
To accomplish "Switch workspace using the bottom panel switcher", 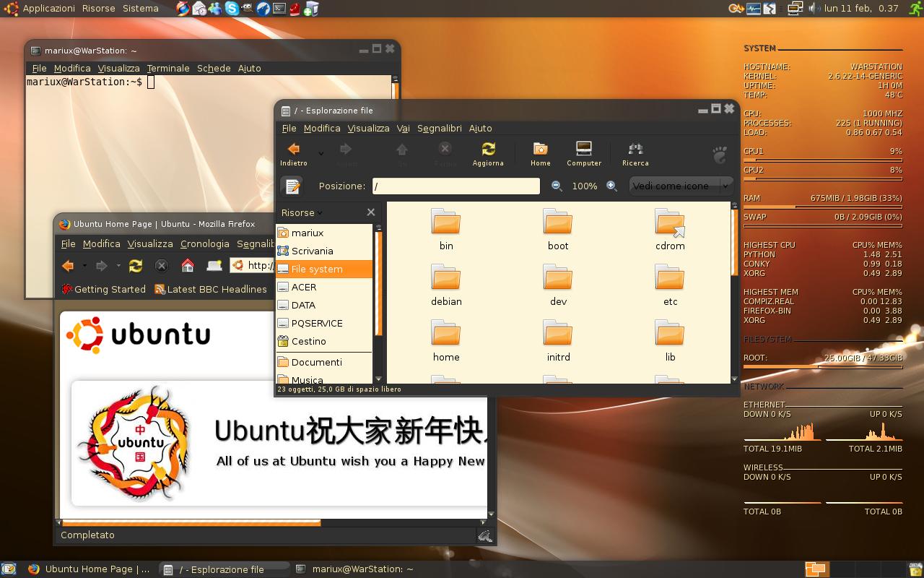I will (816, 569).
